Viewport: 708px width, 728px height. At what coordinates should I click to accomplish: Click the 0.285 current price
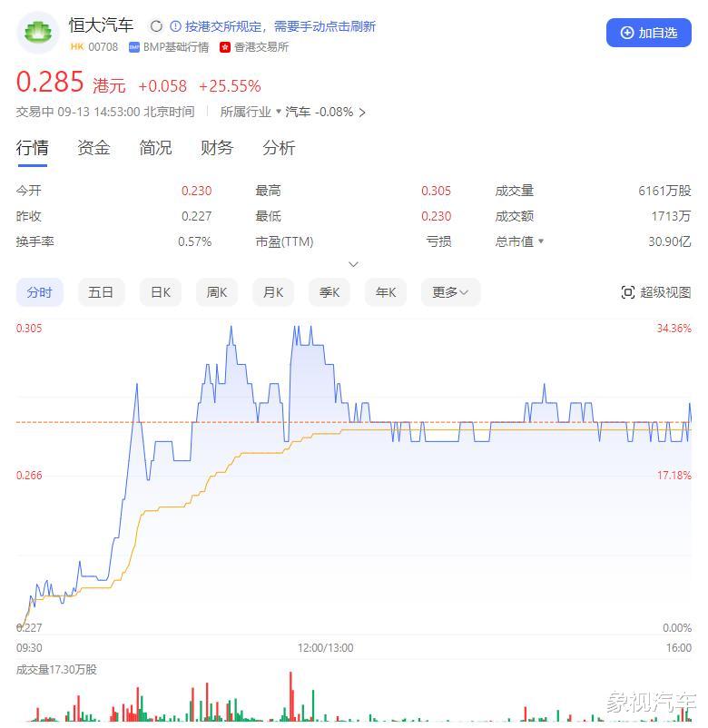tap(50, 82)
